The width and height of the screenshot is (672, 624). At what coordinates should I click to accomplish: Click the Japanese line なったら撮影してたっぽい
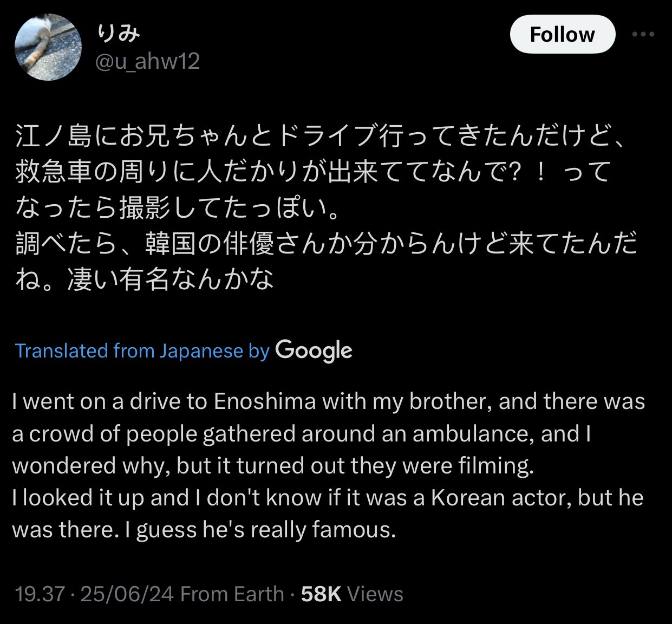pos(179,208)
